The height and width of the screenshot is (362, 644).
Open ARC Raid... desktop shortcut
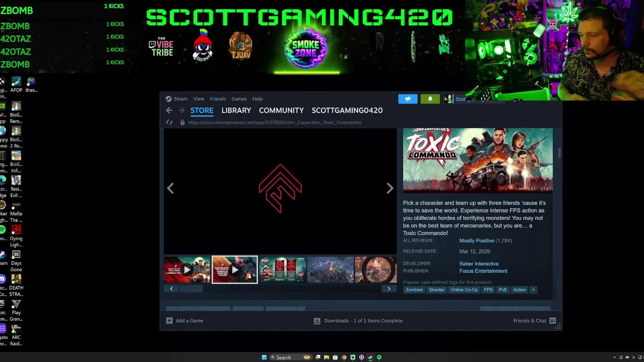point(16,334)
